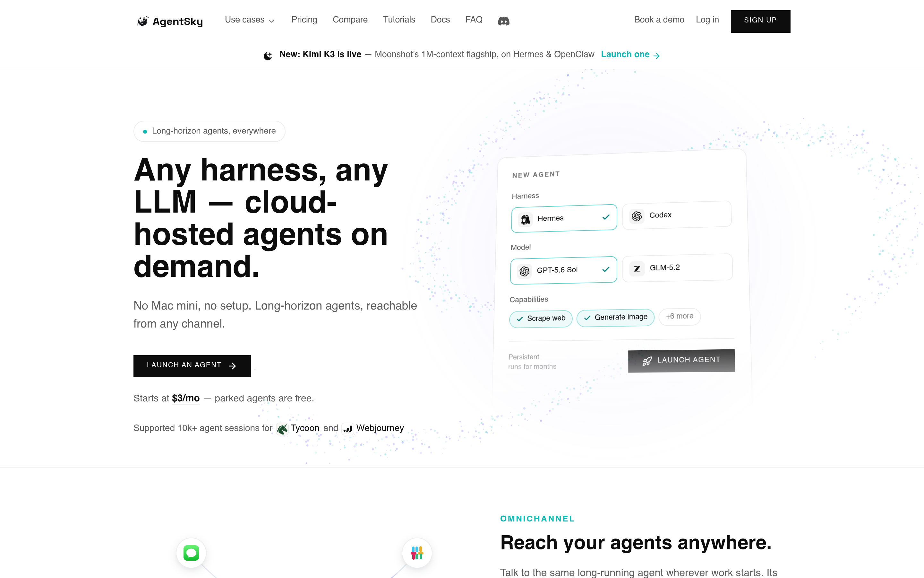
Task: Click the LAUNCH AN AGENT button
Action: (x=192, y=366)
